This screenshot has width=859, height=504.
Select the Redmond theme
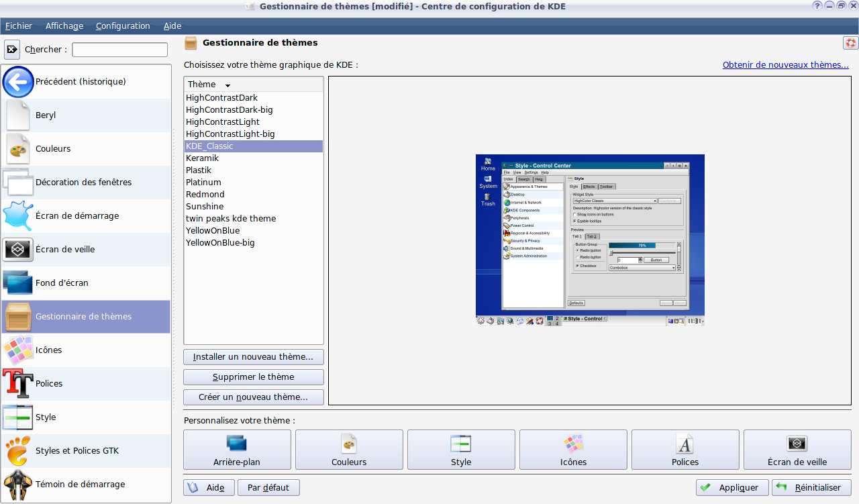[x=254, y=195]
